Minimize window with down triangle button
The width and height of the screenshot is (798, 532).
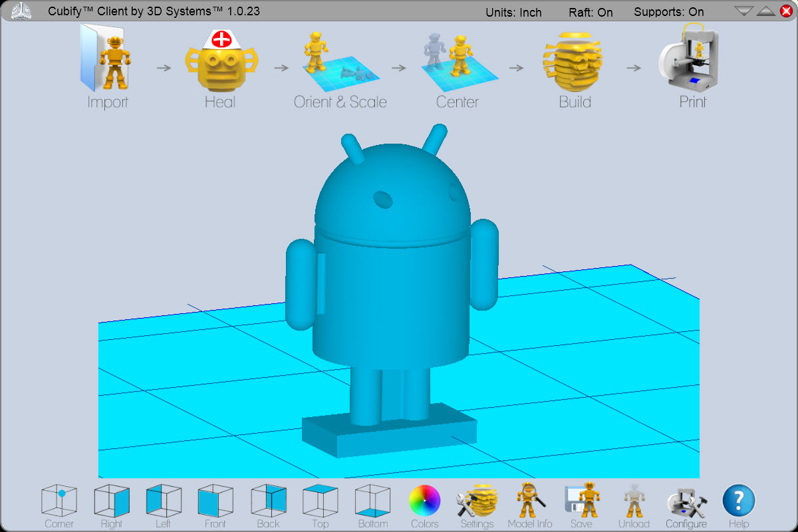(743, 11)
